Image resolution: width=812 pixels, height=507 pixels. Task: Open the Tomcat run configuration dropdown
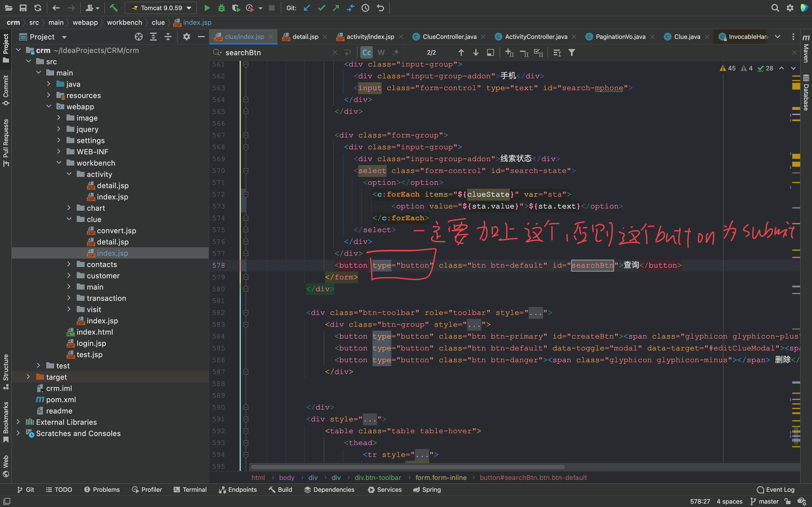point(189,8)
